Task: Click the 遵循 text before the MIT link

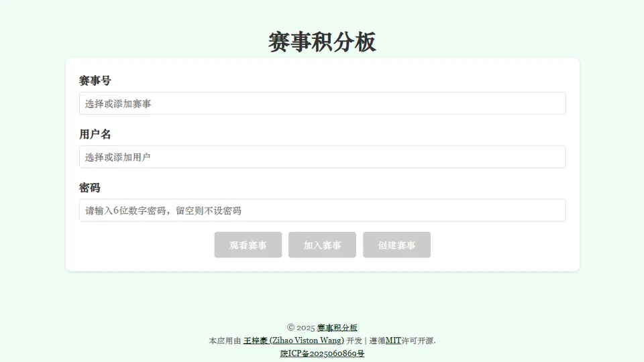Action: pos(377,341)
